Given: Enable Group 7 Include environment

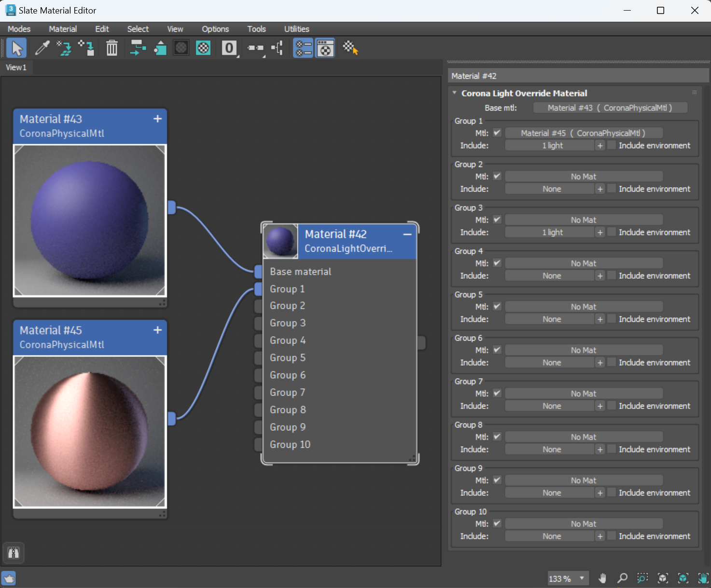Looking at the screenshot, I should [x=612, y=406].
